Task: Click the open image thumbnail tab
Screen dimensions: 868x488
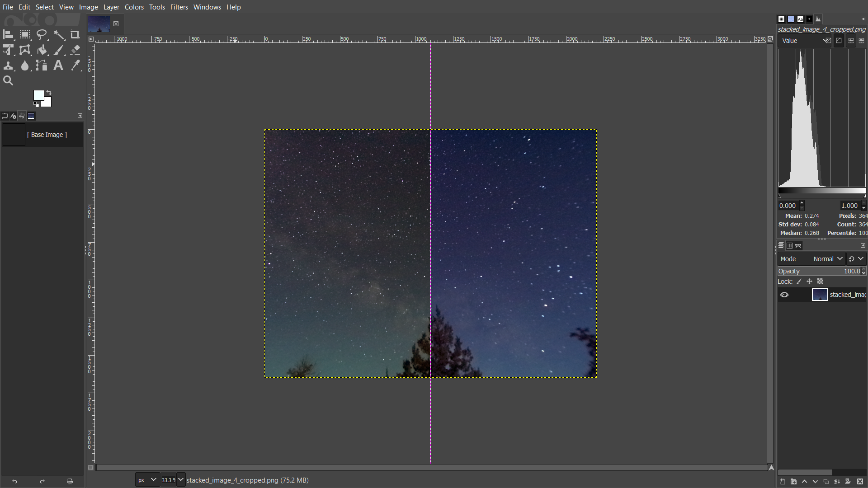Action: click(99, 24)
